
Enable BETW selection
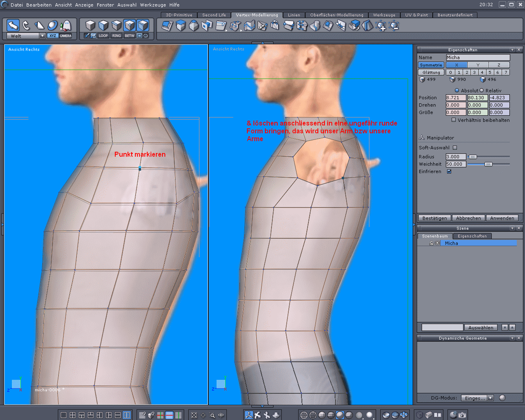pos(130,36)
